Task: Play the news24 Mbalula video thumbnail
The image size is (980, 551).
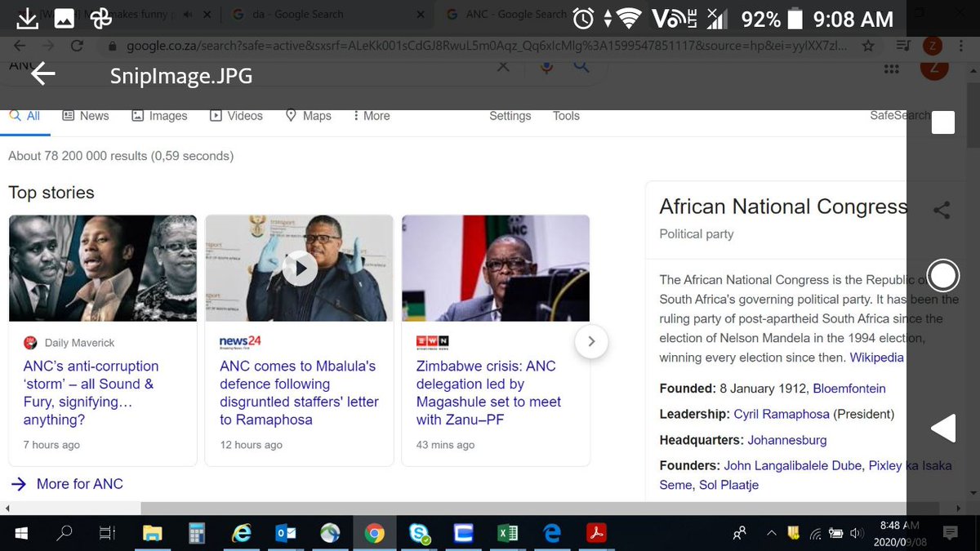Action: [x=300, y=268]
